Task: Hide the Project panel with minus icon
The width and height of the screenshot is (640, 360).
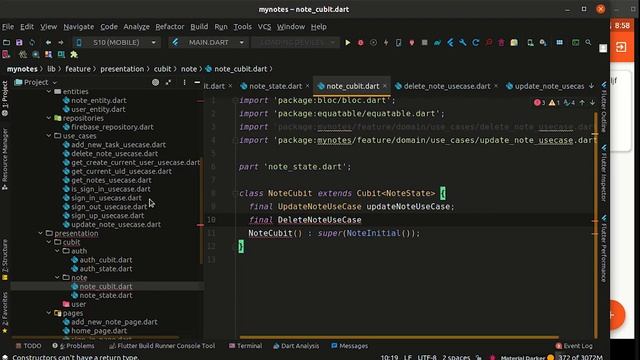Action: [197, 82]
